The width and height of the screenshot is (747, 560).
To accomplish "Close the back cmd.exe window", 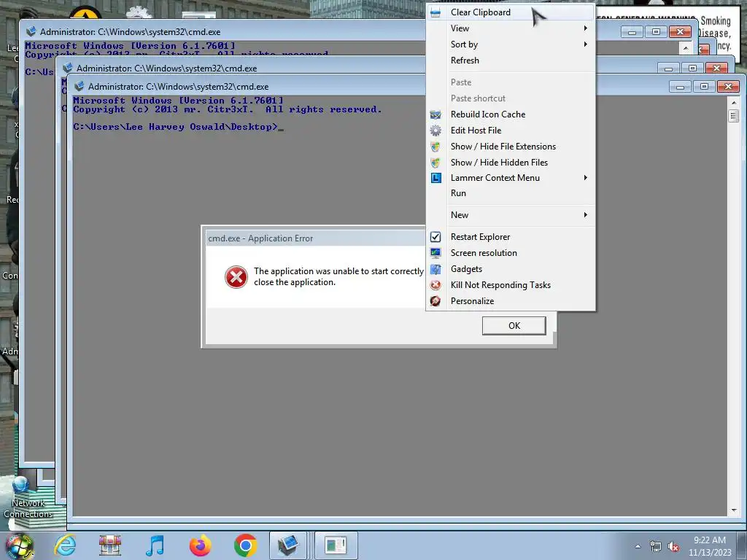I will coord(681,32).
